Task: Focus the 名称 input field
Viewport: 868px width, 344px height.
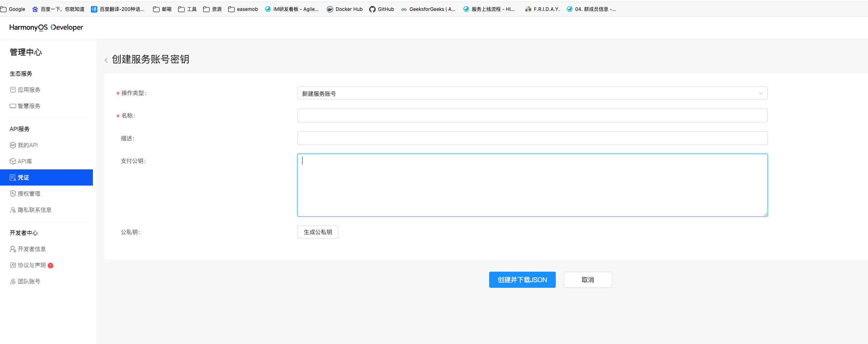Action: point(532,116)
